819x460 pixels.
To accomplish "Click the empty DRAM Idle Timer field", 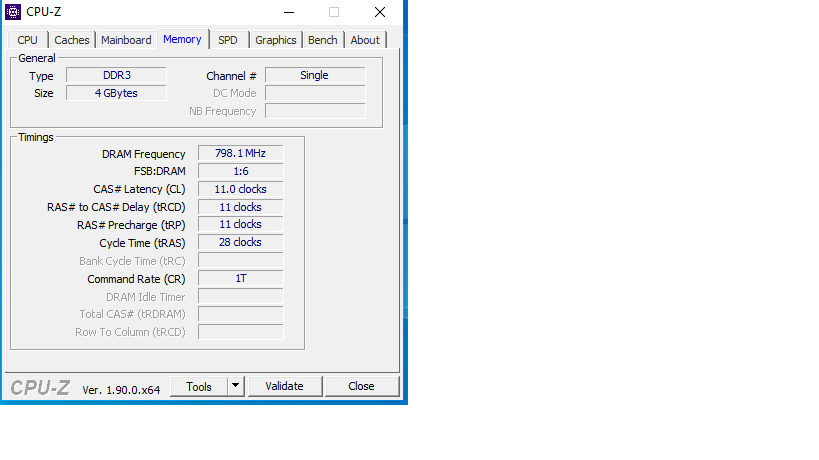I will click(x=241, y=297).
